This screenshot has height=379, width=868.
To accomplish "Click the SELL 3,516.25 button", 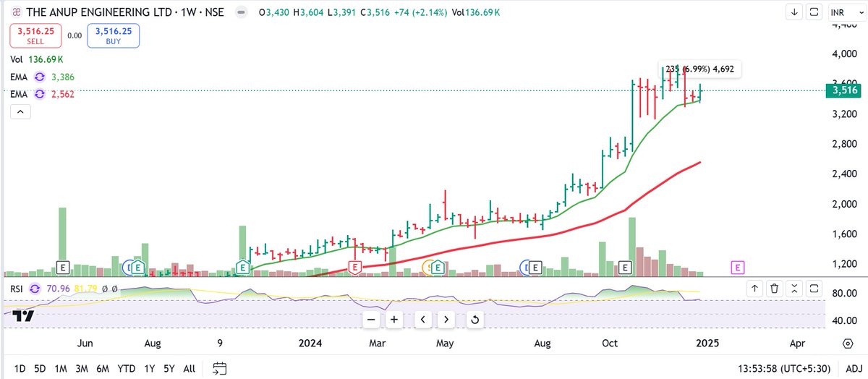I will coord(35,36).
